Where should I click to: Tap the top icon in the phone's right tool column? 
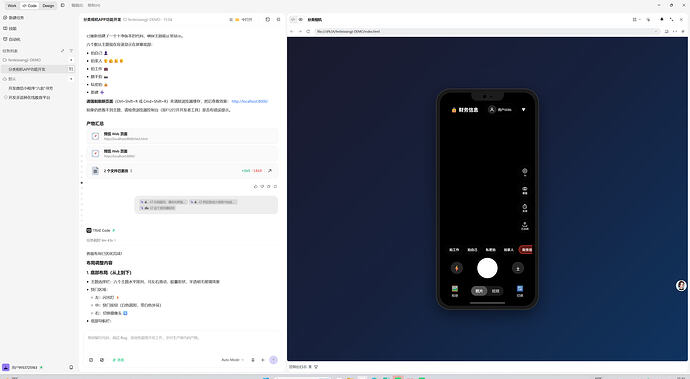click(525, 172)
